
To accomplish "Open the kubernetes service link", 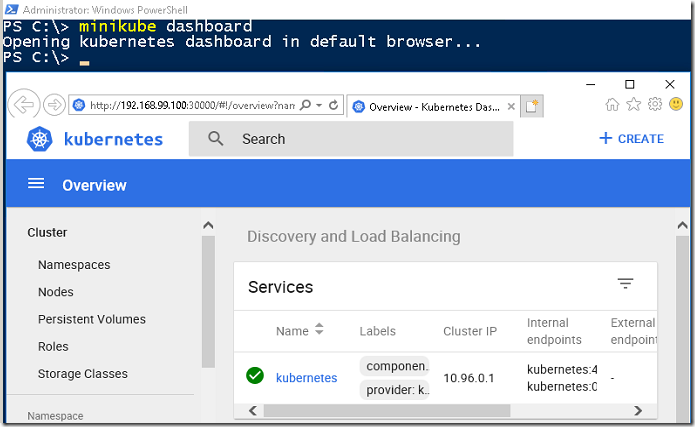I will click(307, 378).
